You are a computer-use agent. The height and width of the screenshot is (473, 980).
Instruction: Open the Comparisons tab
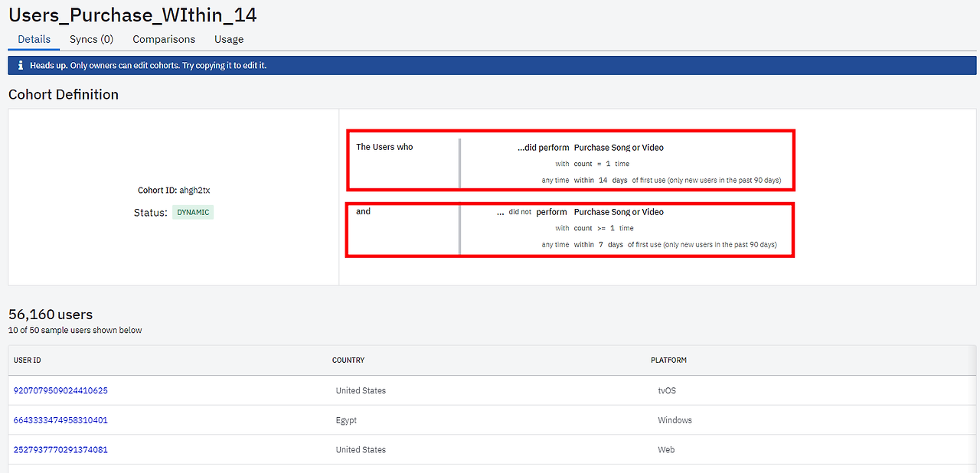(164, 39)
